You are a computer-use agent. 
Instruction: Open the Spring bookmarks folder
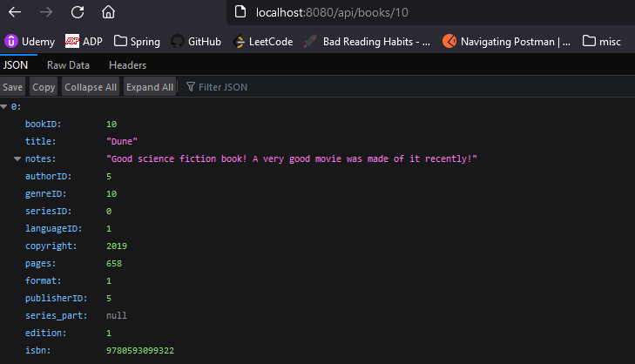(x=137, y=41)
